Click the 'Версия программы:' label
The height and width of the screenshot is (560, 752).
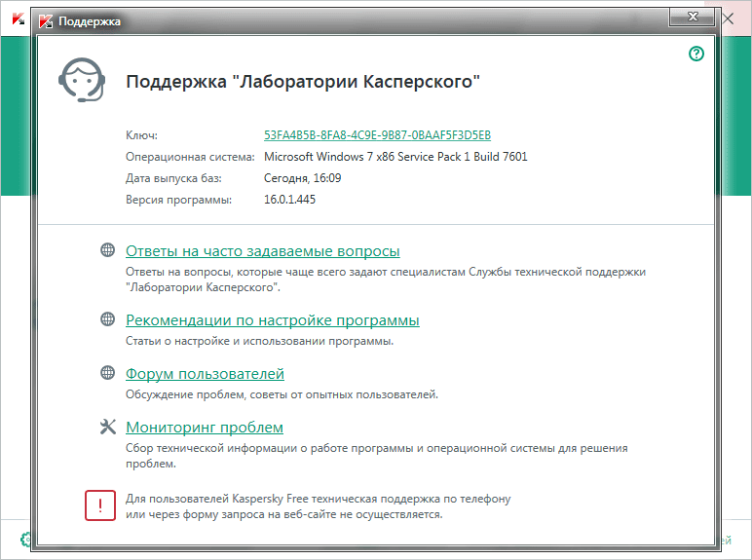coord(179,200)
